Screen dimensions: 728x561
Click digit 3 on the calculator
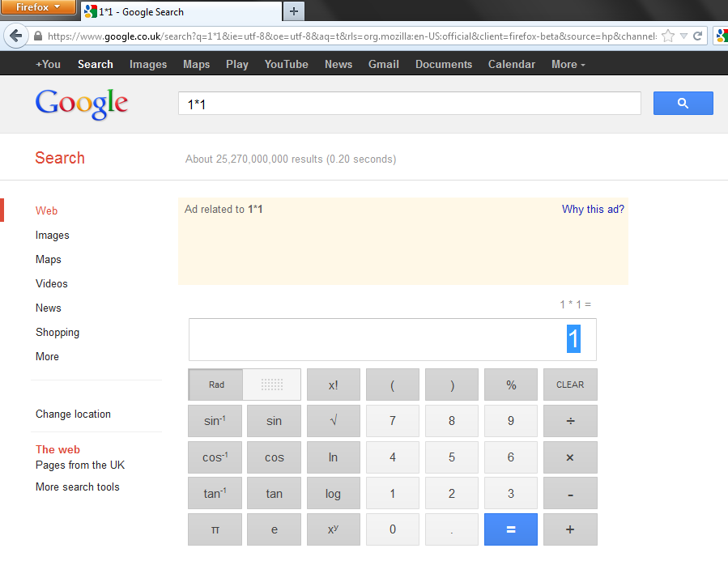pyautogui.click(x=511, y=493)
